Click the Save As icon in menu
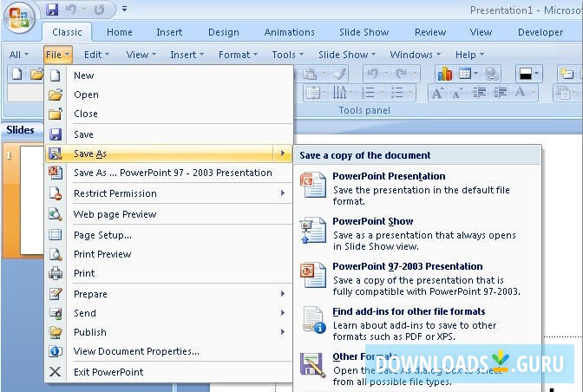Screen dimensions: 583x392 [55, 154]
